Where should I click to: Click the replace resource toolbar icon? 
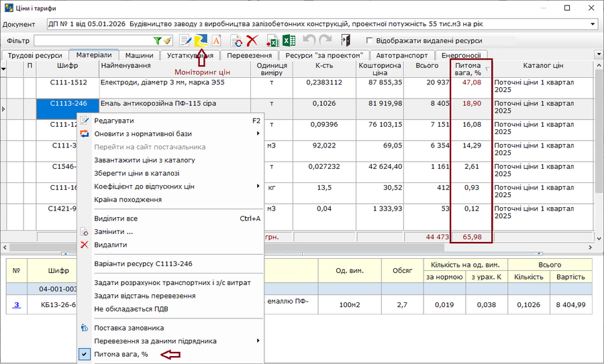pos(236,41)
